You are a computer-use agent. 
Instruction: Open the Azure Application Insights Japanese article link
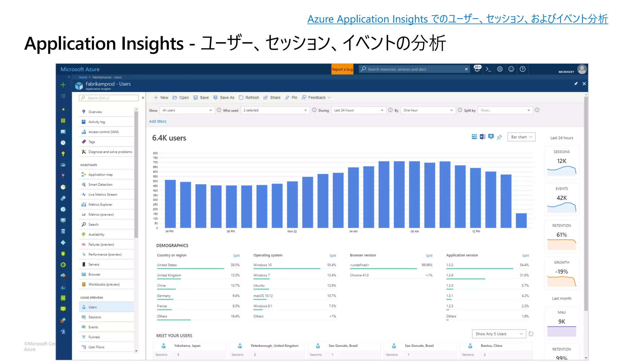pos(458,19)
